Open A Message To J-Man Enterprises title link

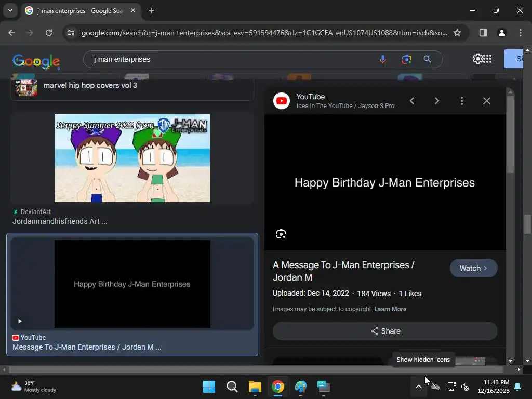343,271
